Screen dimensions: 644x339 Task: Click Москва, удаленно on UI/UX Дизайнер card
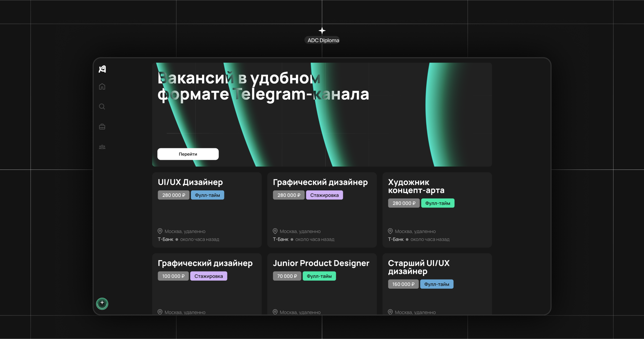[x=185, y=231]
